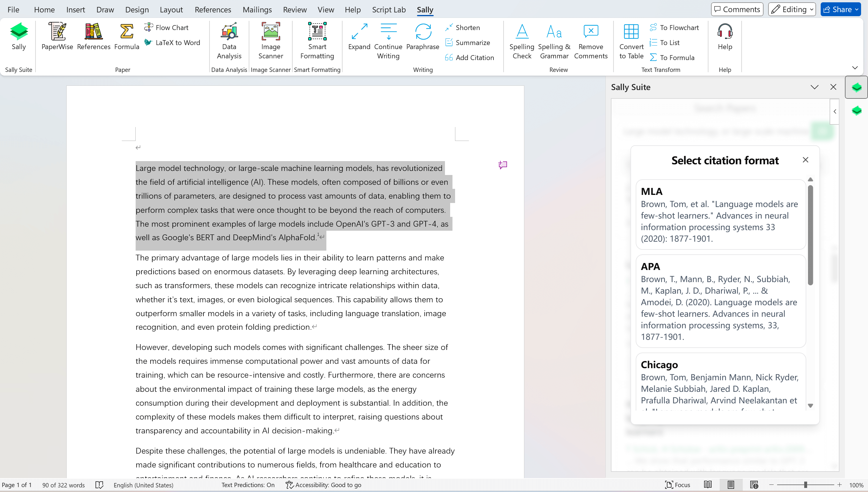Zoom out with the minus button
This screenshot has width=868, height=492.
tap(771, 485)
